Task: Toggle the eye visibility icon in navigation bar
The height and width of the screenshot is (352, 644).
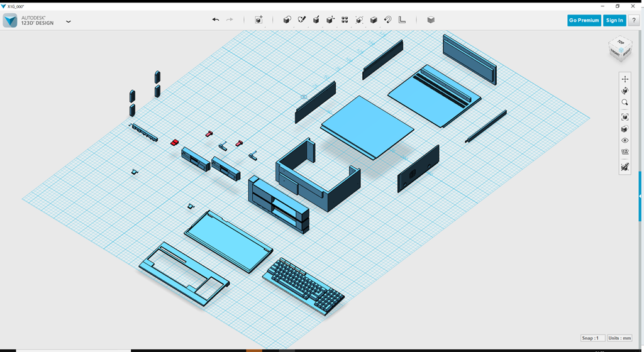Action: click(625, 141)
